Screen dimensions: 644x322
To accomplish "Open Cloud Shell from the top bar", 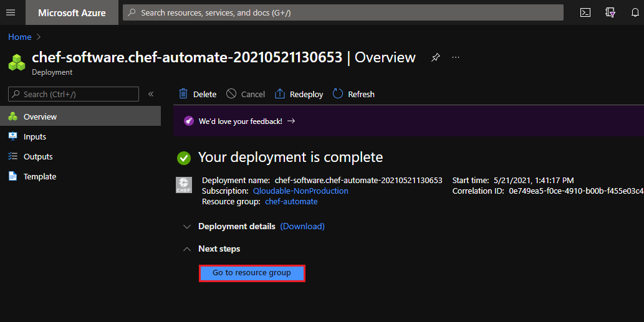I will 585,12.
